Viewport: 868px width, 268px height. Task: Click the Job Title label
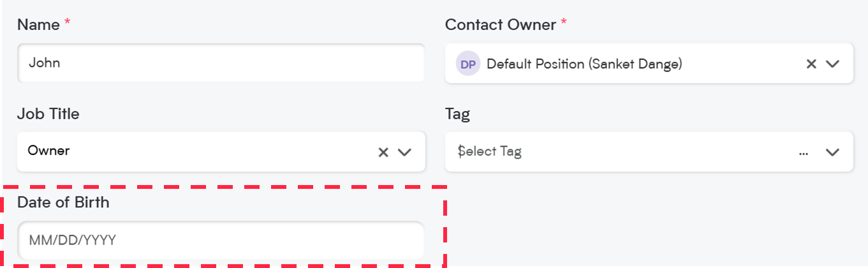click(48, 114)
